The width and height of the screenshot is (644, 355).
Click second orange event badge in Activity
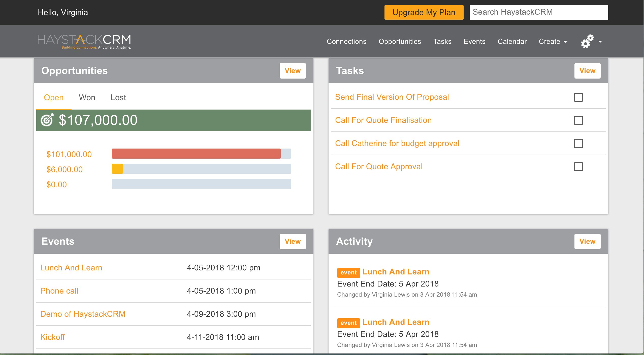tap(348, 323)
